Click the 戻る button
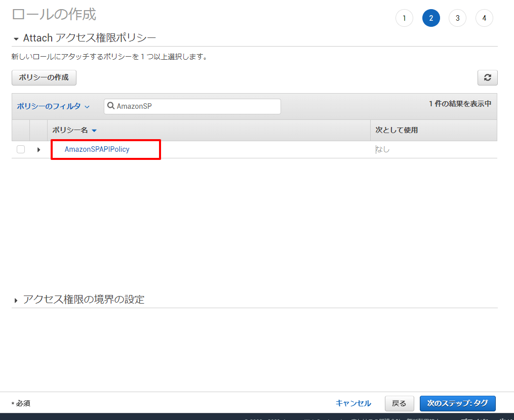Image resolution: width=514 pixels, height=420 pixels. [x=399, y=403]
